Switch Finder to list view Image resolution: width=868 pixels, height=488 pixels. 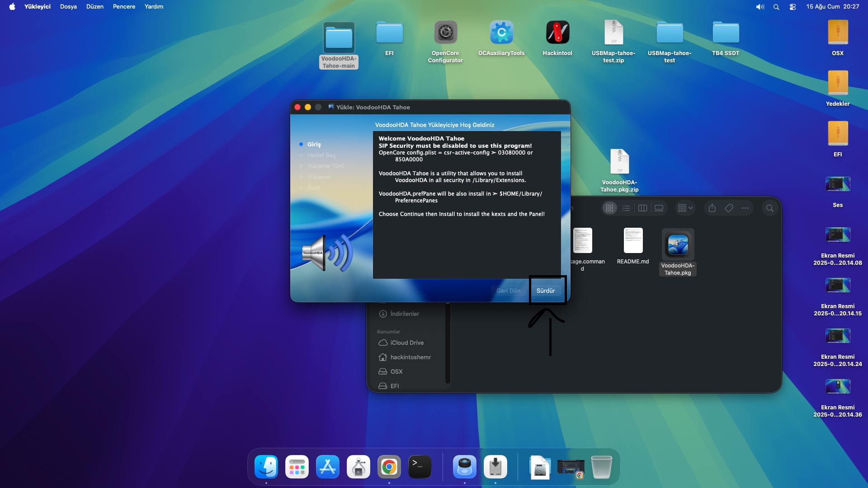tap(626, 208)
